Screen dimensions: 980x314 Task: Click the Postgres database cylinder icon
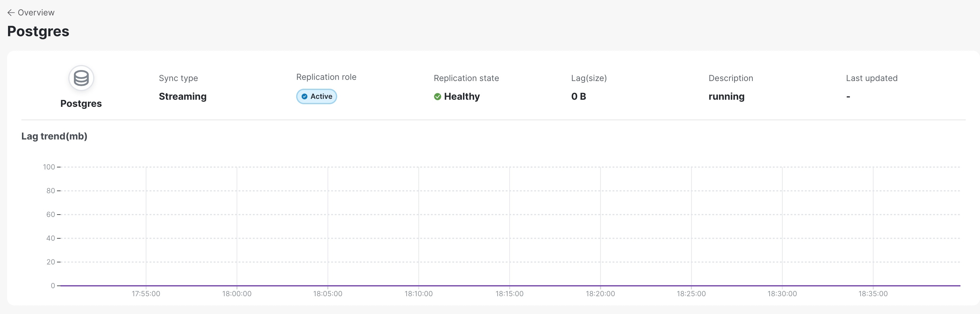(81, 78)
